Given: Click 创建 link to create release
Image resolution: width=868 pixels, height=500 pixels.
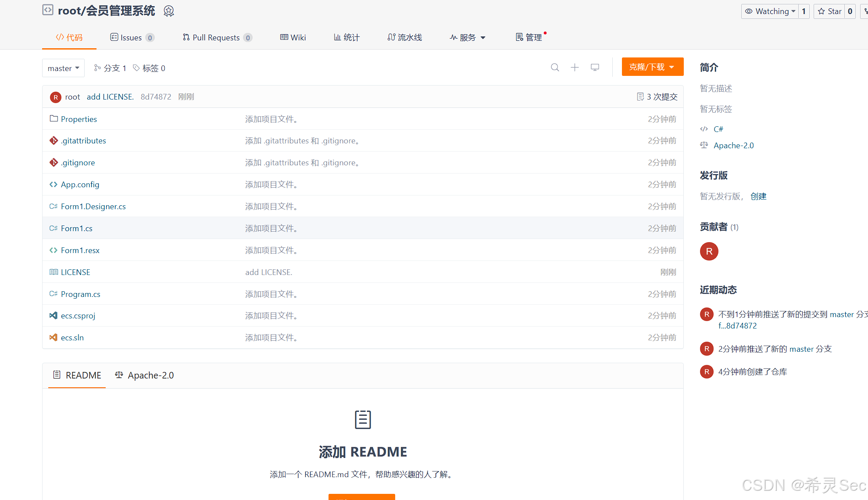Looking at the screenshot, I should [758, 196].
